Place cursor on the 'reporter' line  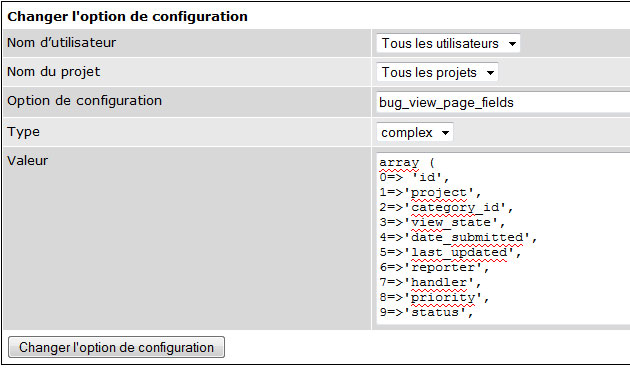(434, 267)
